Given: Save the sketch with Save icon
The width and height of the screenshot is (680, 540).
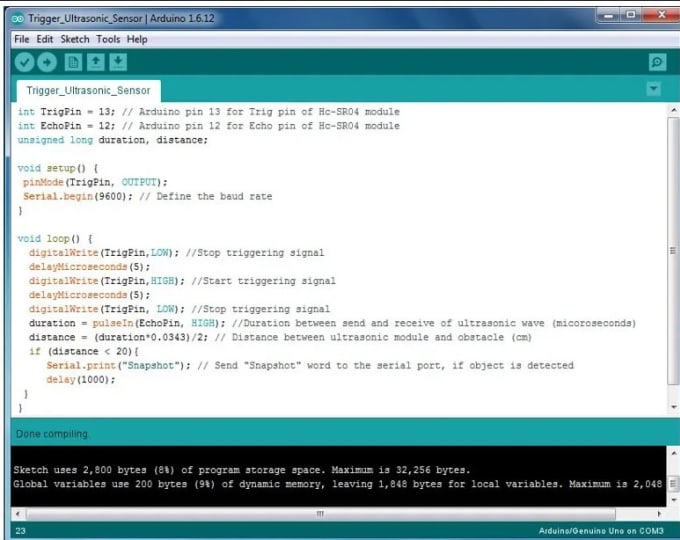Looking at the screenshot, I should [118, 62].
